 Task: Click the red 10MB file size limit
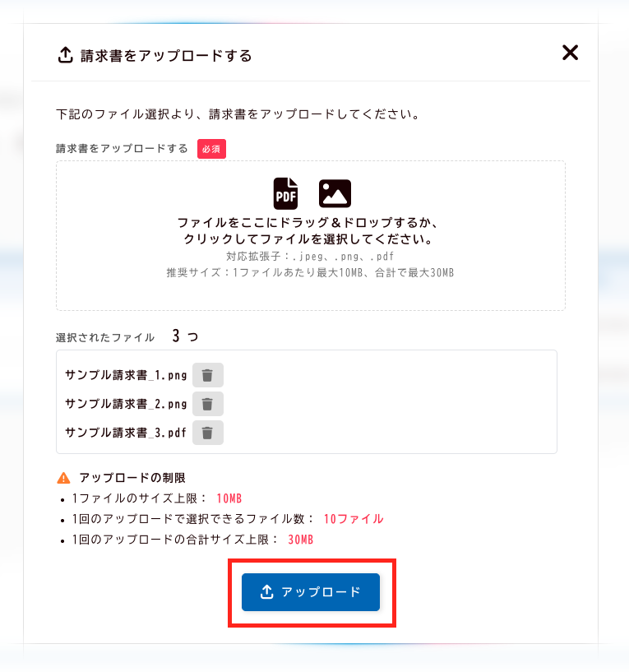pyautogui.click(x=229, y=498)
